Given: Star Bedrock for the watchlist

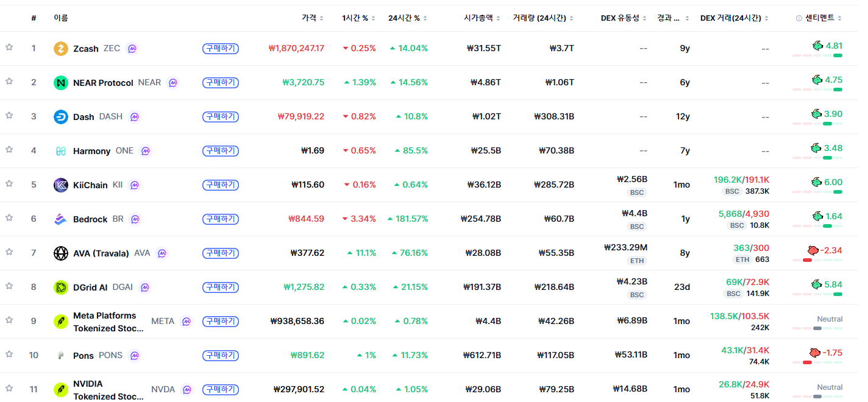Looking at the screenshot, I should coord(9,218).
